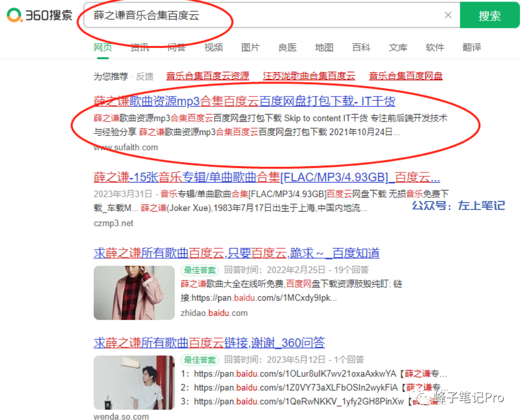Image resolution: width=521 pixels, height=420 pixels.
Task: Open the 地图 tab
Action: (324, 47)
